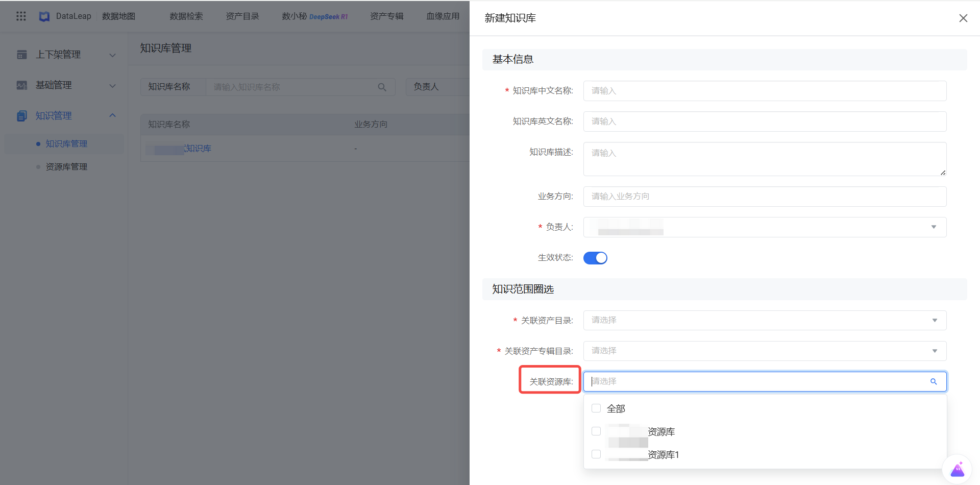Go to 资产目录 in top navigation
The height and width of the screenshot is (485, 980).
tap(242, 16)
